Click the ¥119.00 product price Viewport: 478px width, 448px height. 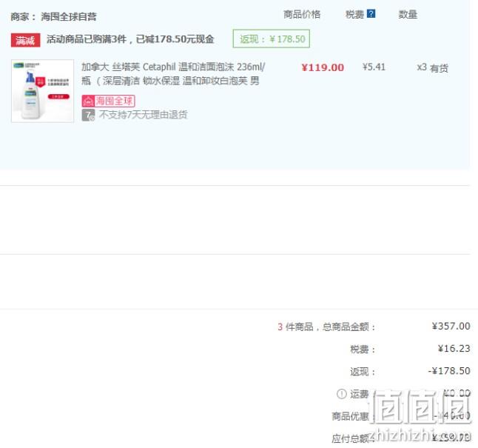[323, 67]
